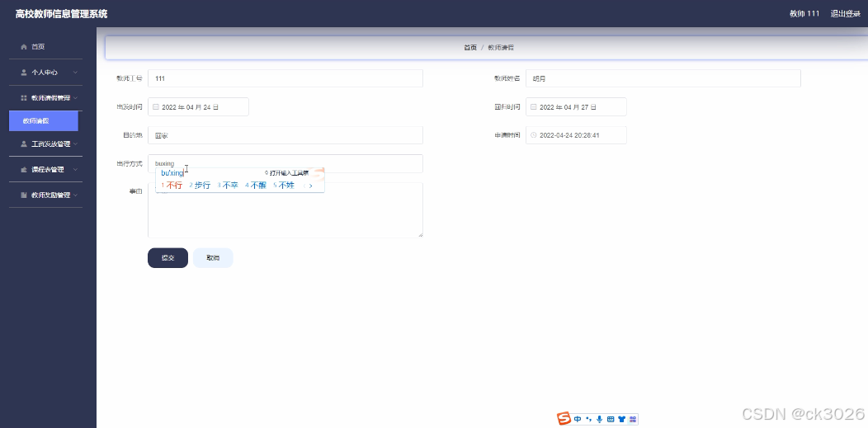Select candidate 1 不行

click(x=172, y=186)
